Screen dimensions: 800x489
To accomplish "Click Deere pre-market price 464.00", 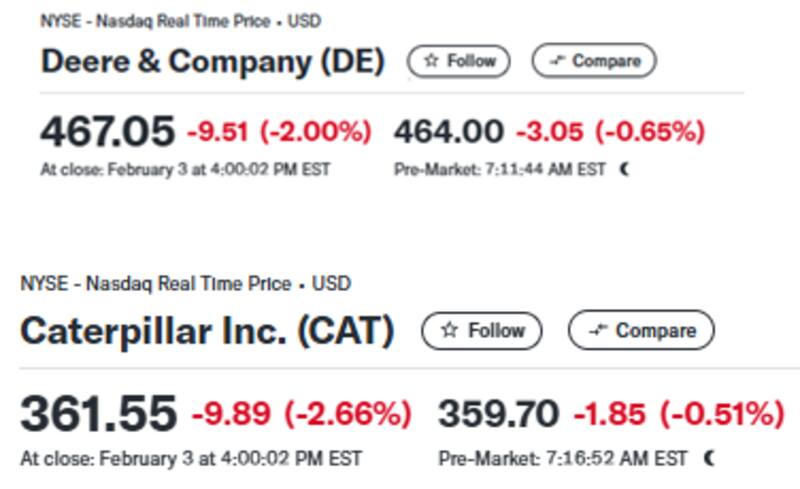I will tap(449, 131).
